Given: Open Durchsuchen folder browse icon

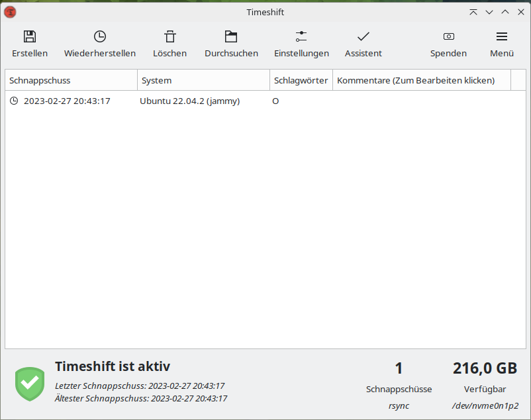Looking at the screenshot, I should 231,36.
